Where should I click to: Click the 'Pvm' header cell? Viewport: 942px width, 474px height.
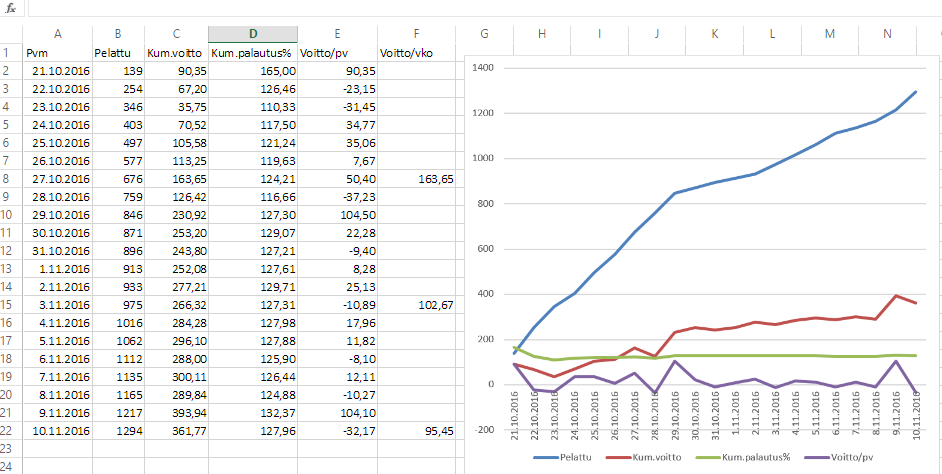coord(58,53)
